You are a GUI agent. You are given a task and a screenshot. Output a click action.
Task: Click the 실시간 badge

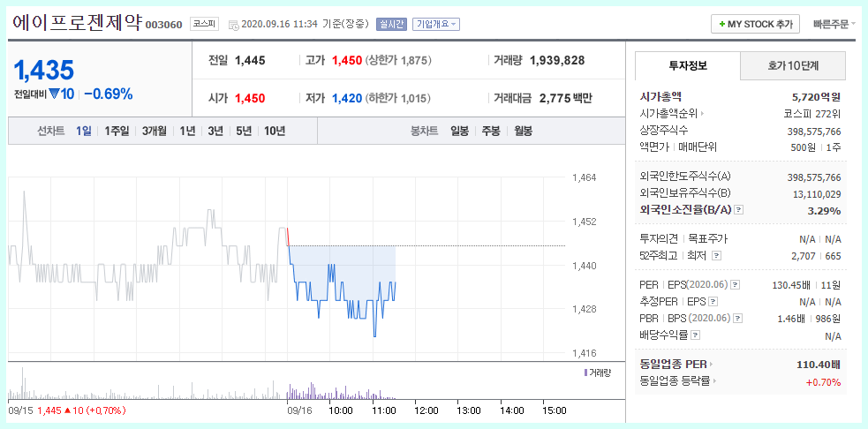click(x=391, y=25)
